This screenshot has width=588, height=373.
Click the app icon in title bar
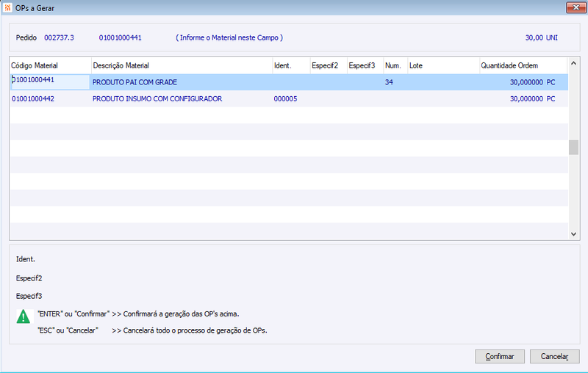pyautogui.click(x=7, y=8)
